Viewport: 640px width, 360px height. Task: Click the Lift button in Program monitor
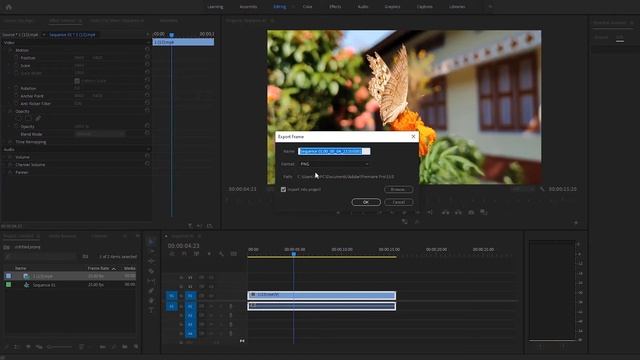tap(446, 212)
